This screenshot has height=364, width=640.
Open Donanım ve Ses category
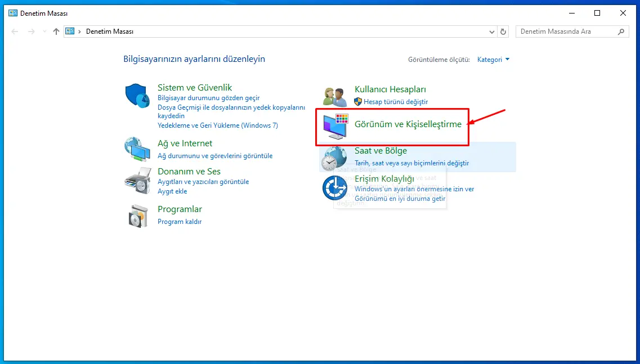click(189, 172)
